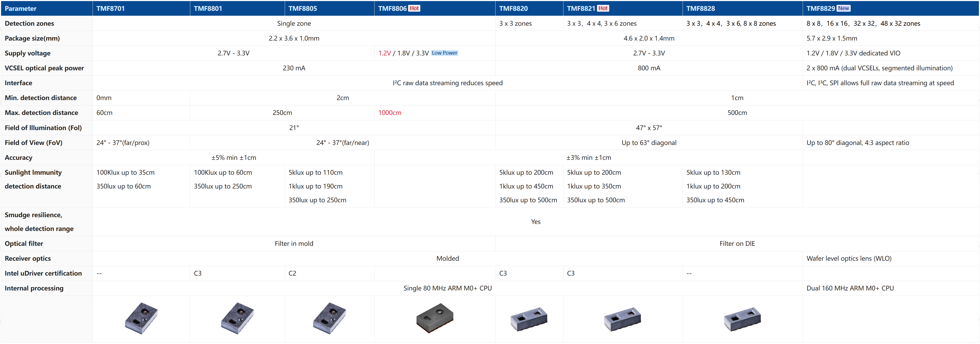Select the TMF8801 column header
This screenshot has width=980, height=344.
237,8
